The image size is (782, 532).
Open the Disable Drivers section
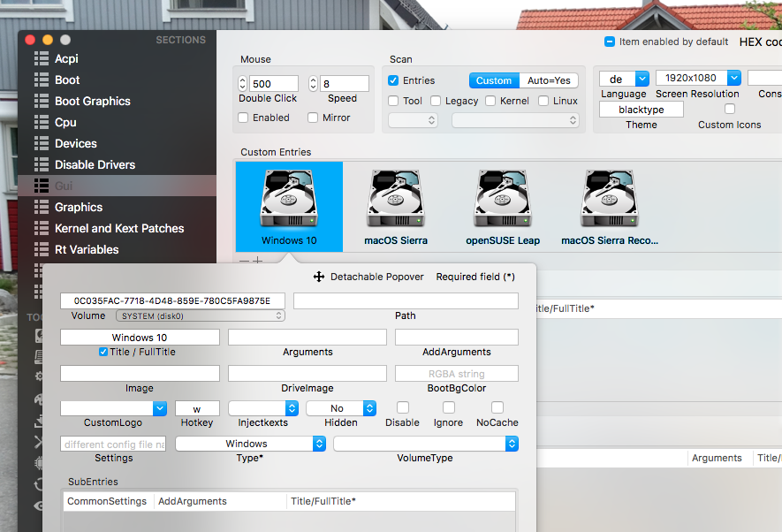[118, 164]
